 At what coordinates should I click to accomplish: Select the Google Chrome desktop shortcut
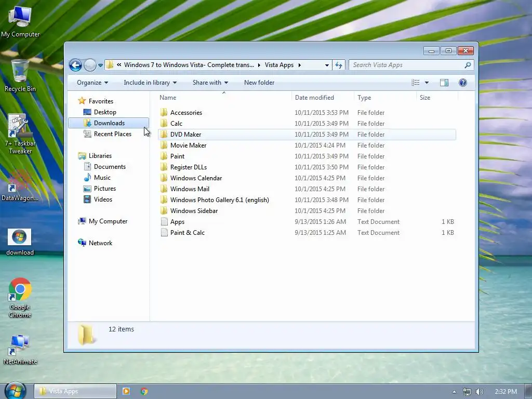click(x=20, y=298)
